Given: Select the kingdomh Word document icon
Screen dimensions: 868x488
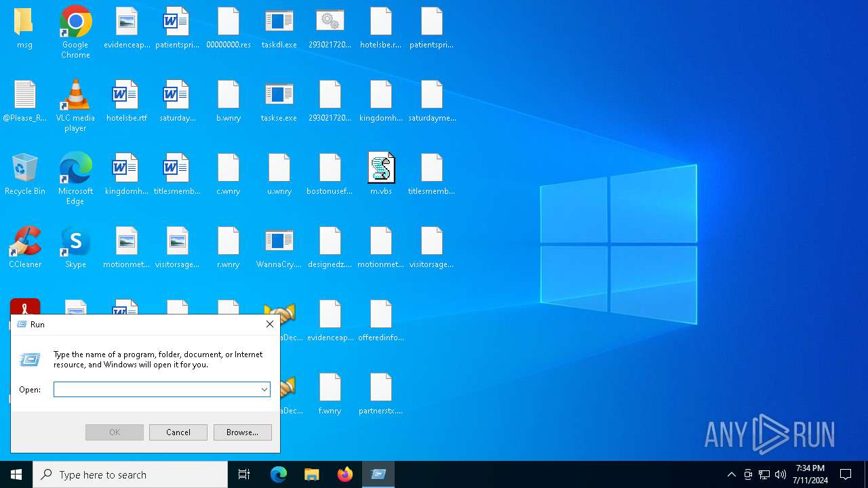Looking at the screenshot, I should click(127, 174).
